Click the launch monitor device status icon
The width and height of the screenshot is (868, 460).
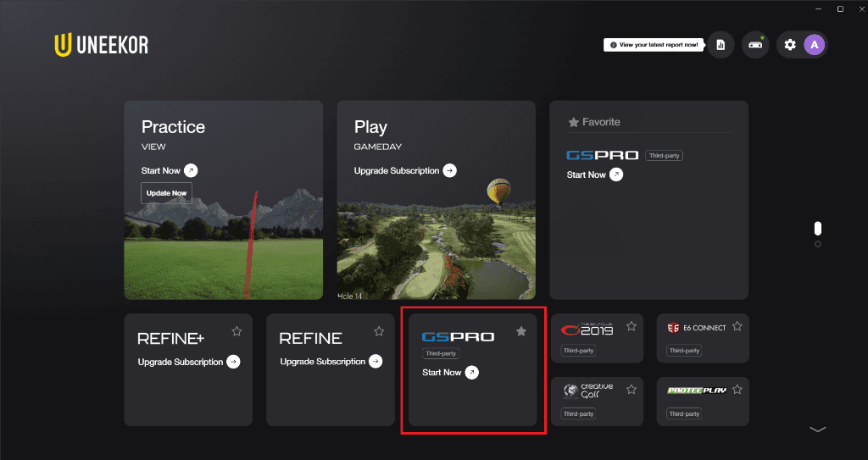click(x=755, y=45)
